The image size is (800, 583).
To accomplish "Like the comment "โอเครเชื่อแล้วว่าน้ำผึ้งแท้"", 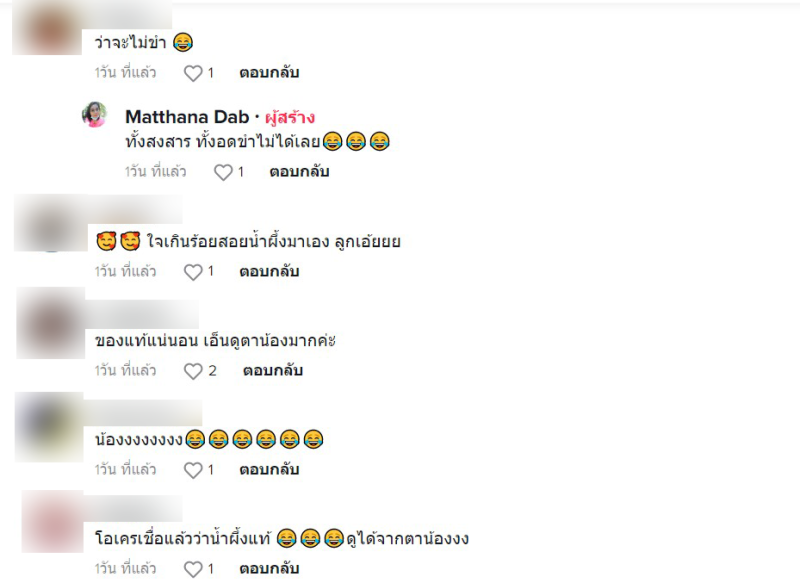I will [193, 569].
